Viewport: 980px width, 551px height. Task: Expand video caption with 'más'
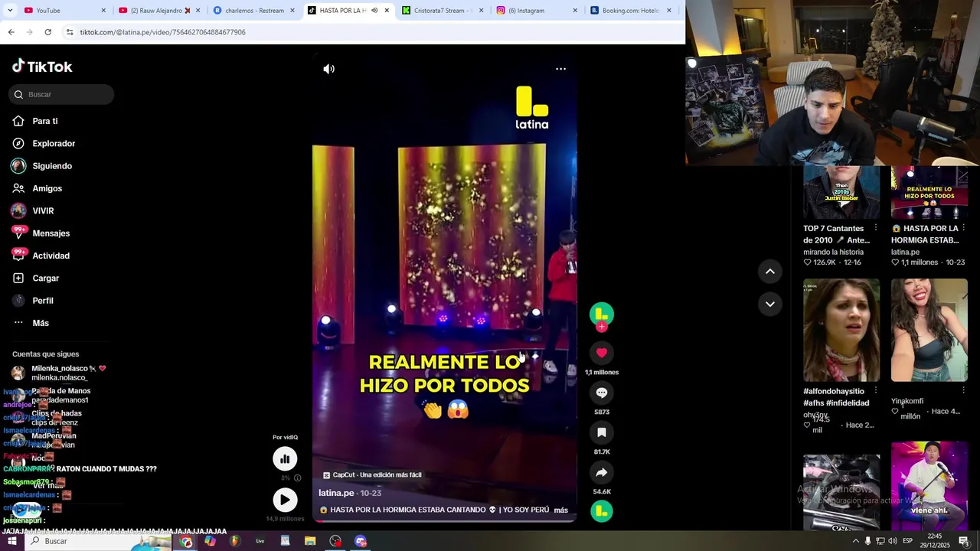point(560,510)
